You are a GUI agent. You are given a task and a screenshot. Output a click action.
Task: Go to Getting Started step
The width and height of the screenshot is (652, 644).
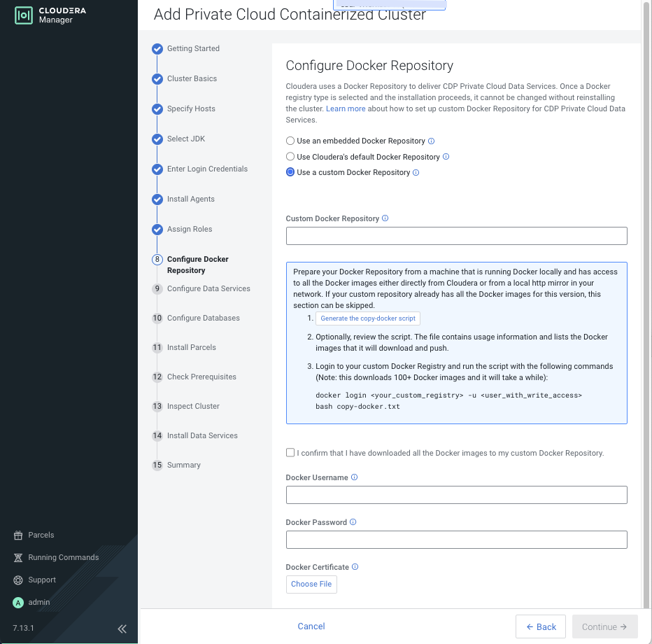click(x=193, y=49)
